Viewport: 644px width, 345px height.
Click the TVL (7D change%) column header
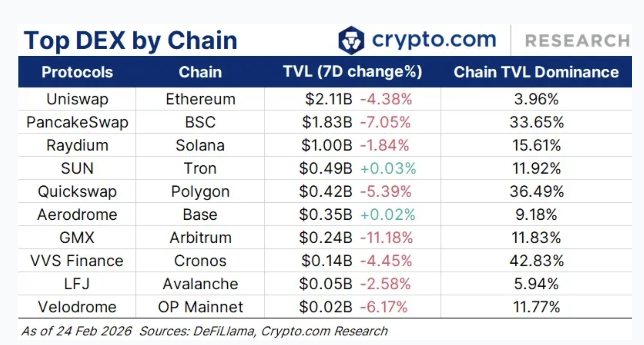[x=352, y=72]
